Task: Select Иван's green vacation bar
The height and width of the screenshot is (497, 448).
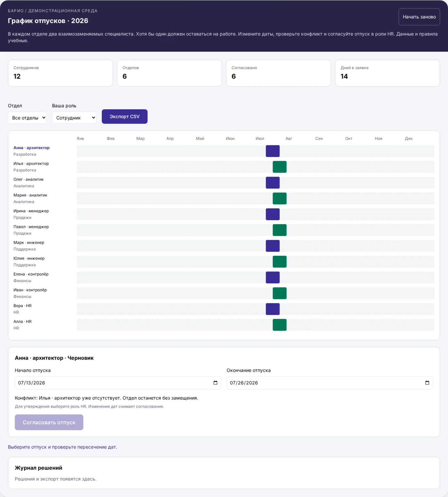Action: pos(280,294)
